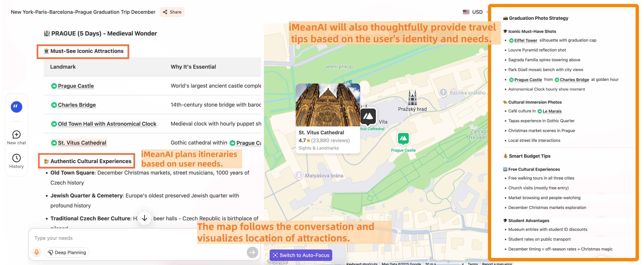The height and width of the screenshot is (265, 644).
Task: Start a New chat from the sidebar
Action: (17, 137)
